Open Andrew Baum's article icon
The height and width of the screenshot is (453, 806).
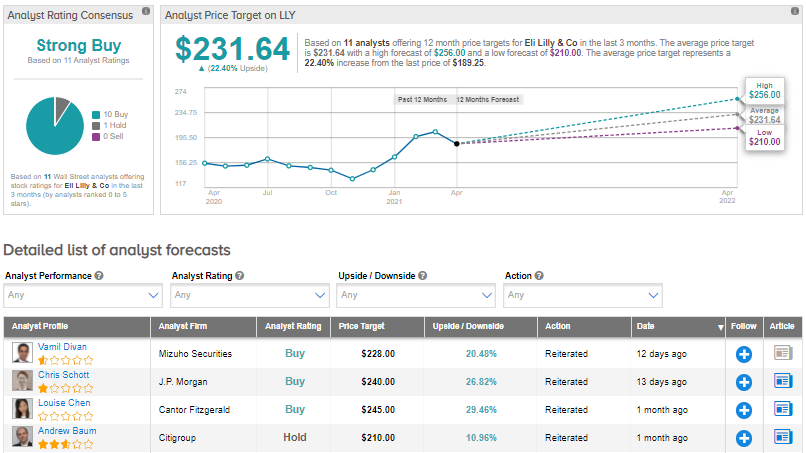[782, 438]
